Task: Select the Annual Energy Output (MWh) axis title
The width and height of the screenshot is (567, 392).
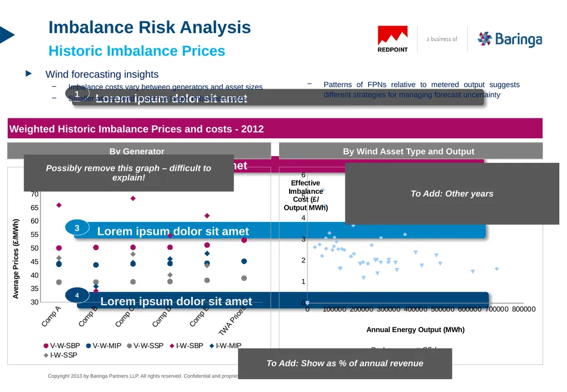Action: (415, 329)
